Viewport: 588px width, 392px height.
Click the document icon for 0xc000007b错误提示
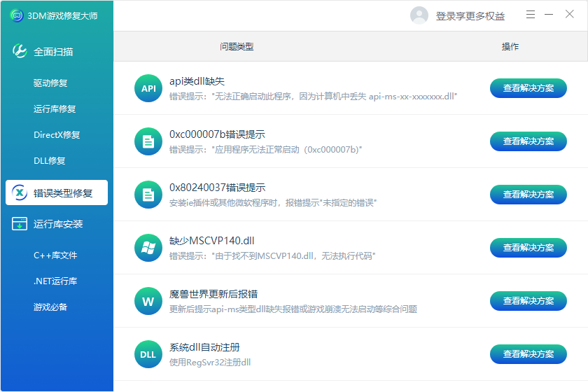pos(148,141)
